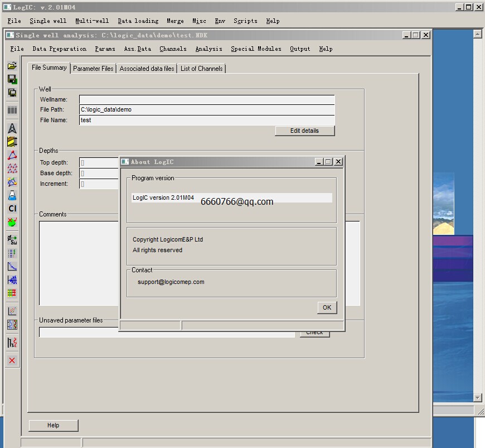Open the Env menu
The image size is (485, 448).
220,21
